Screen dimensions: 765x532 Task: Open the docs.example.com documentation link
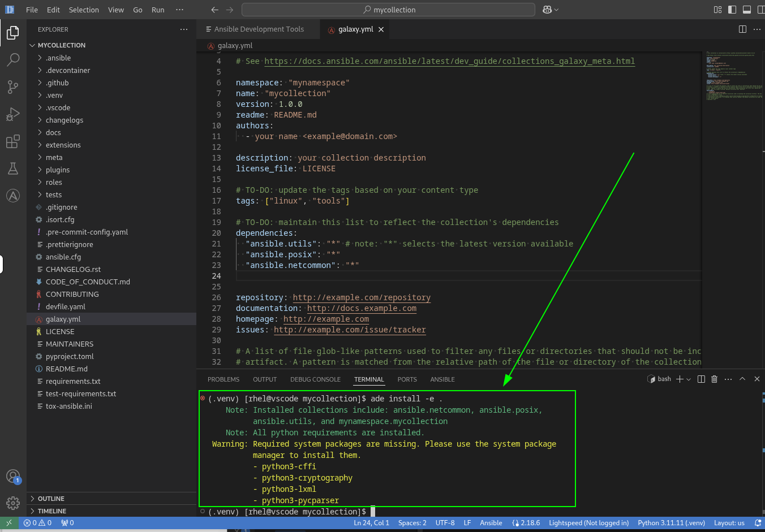coord(362,308)
